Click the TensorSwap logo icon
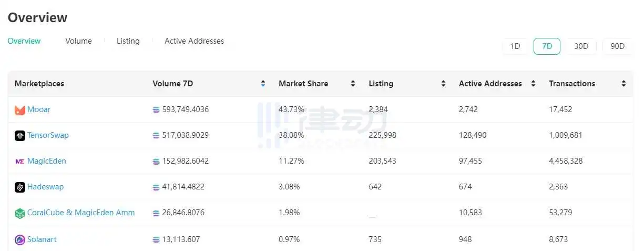 tap(20, 136)
